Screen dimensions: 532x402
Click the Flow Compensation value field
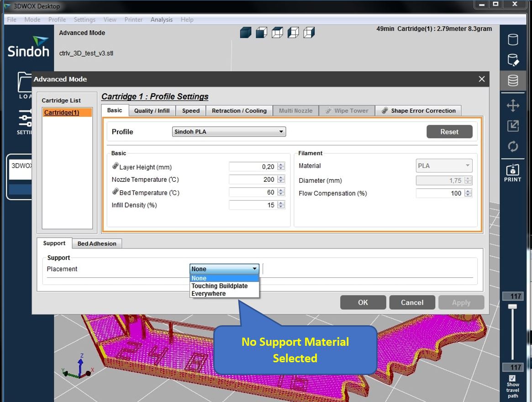pyautogui.click(x=440, y=193)
